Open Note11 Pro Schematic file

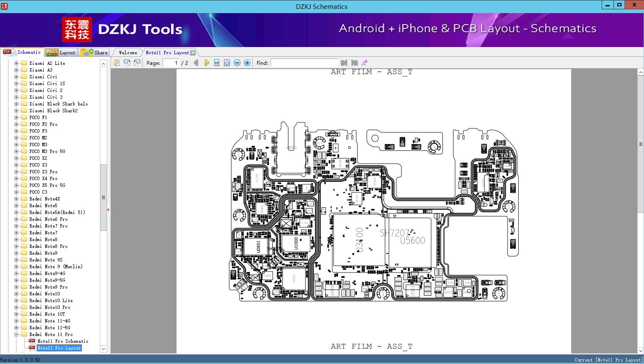(x=63, y=341)
